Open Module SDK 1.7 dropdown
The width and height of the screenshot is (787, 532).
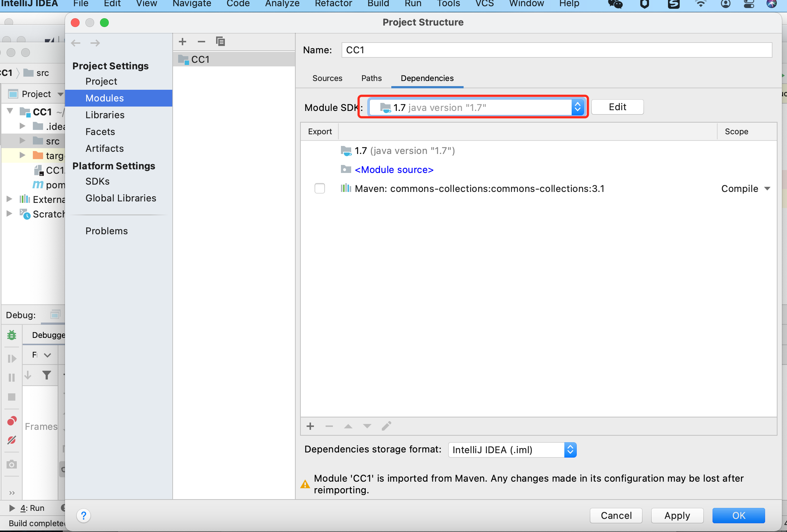[x=476, y=107]
